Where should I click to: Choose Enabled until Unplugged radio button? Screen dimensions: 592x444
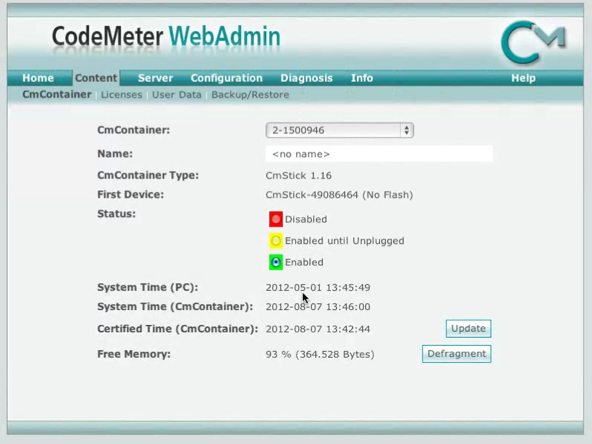(276, 241)
